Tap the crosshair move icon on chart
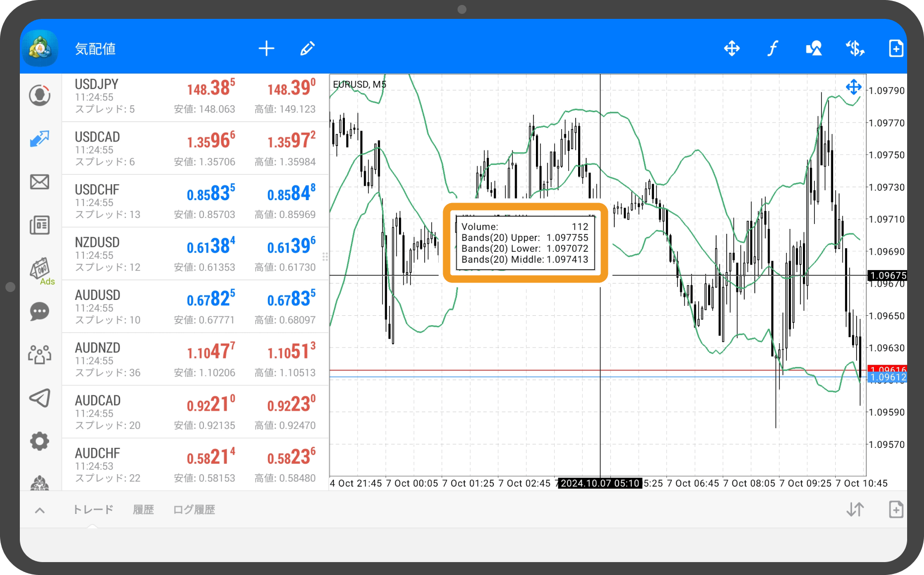 [x=854, y=87]
